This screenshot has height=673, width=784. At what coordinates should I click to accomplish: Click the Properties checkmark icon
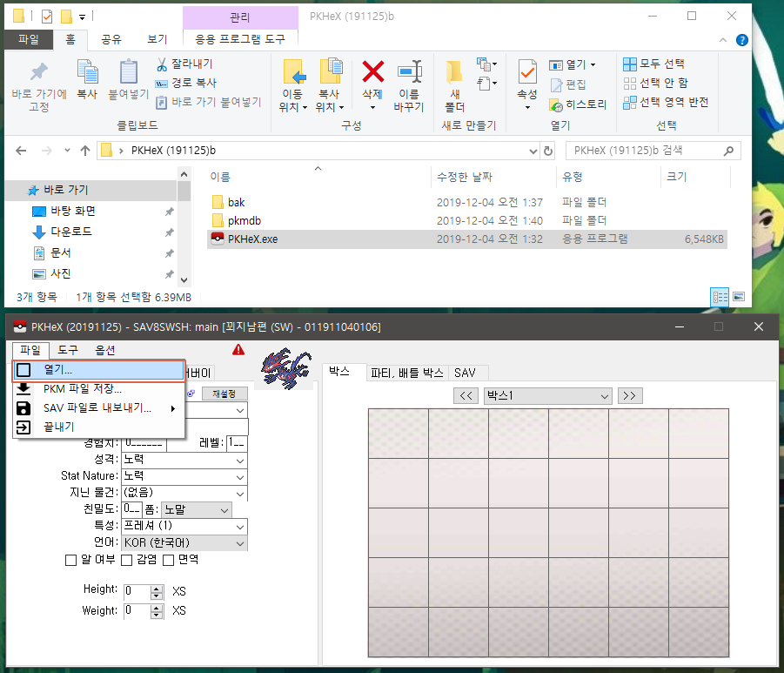(x=527, y=71)
